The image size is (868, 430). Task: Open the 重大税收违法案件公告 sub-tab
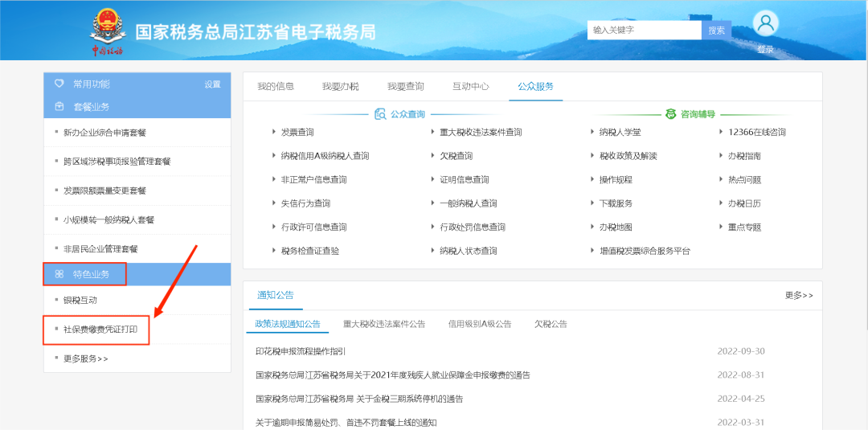(384, 324)
